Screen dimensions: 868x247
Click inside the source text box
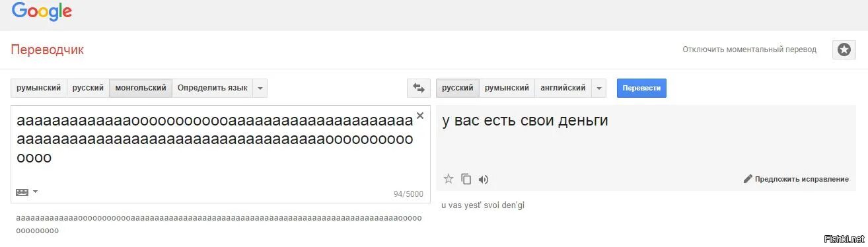(221, 154)
